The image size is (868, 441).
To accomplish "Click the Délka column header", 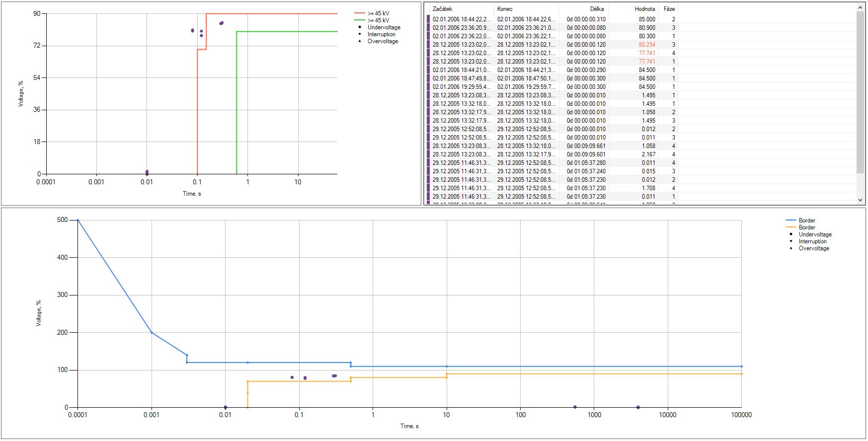I will 583,9.
